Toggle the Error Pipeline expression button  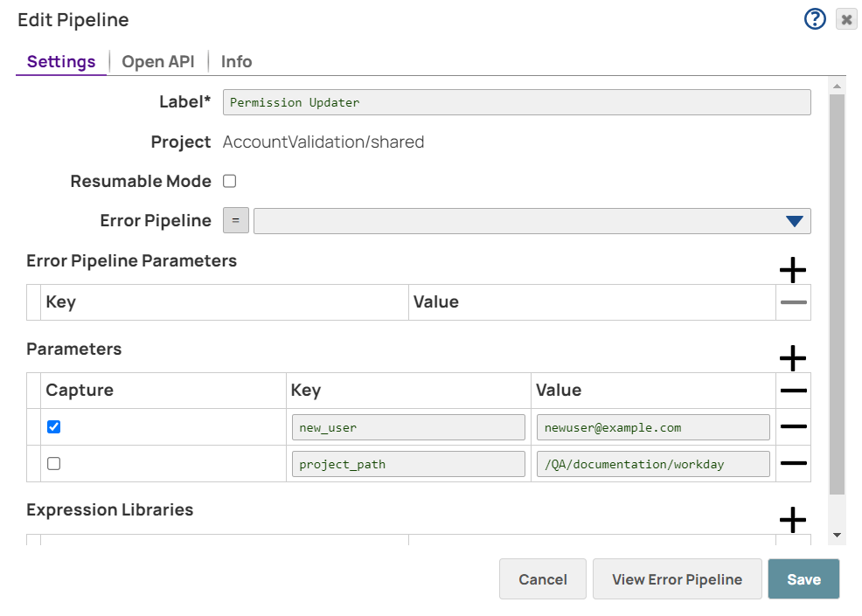coord(236,221)
